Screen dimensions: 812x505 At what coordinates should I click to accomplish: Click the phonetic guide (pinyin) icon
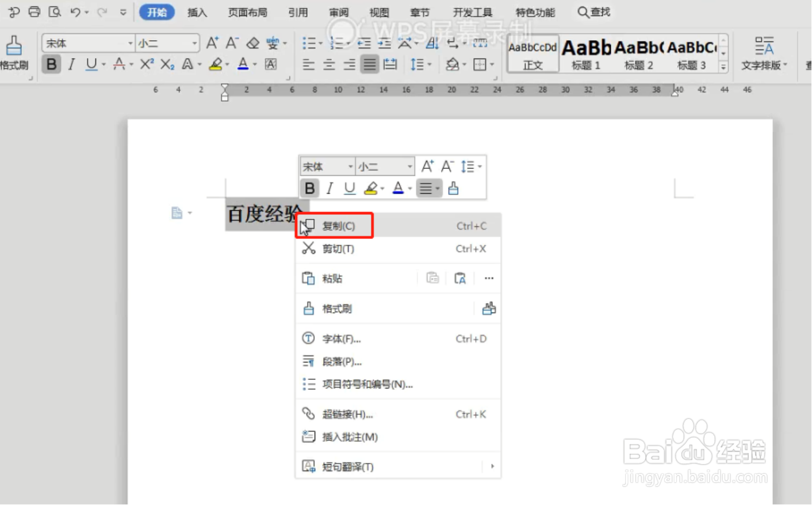point(273,43)
